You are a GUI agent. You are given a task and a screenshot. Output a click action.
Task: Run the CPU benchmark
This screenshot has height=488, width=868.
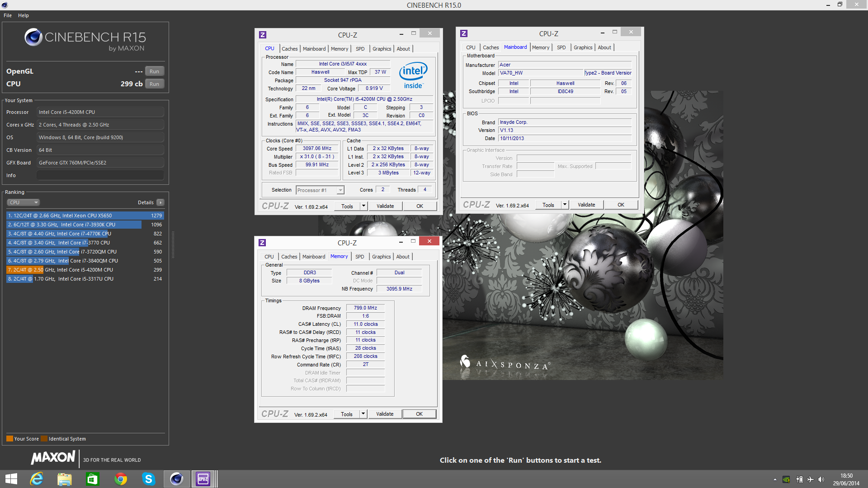(154, 84)
